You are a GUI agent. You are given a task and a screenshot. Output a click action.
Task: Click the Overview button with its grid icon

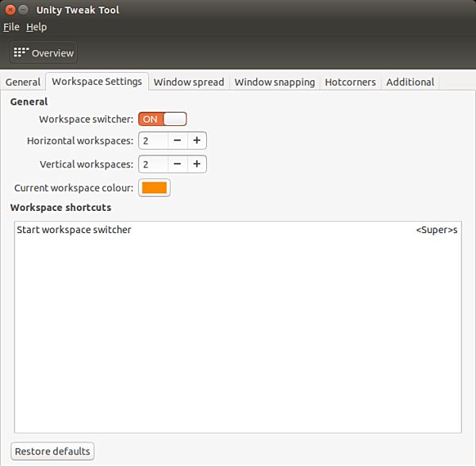tap(44, 53)
